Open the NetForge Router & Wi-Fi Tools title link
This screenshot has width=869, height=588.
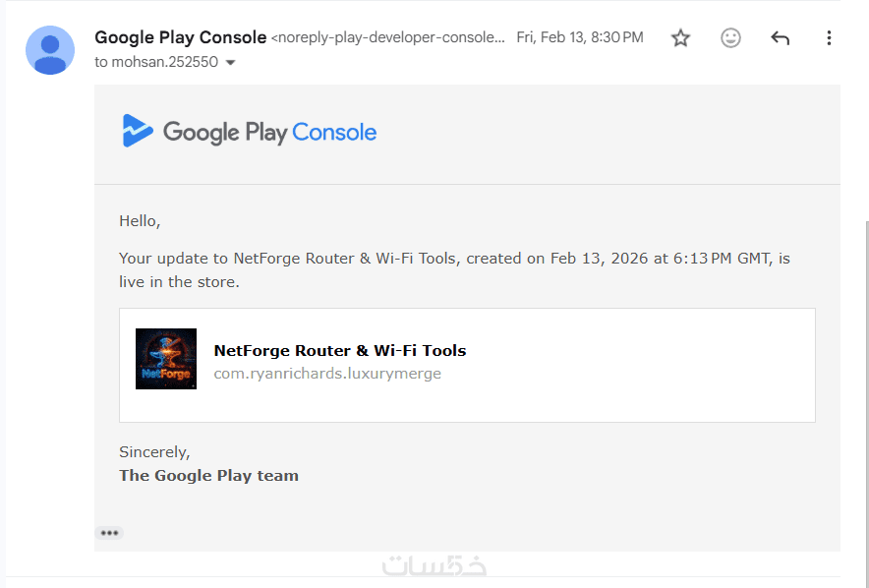tap(339, 350)
